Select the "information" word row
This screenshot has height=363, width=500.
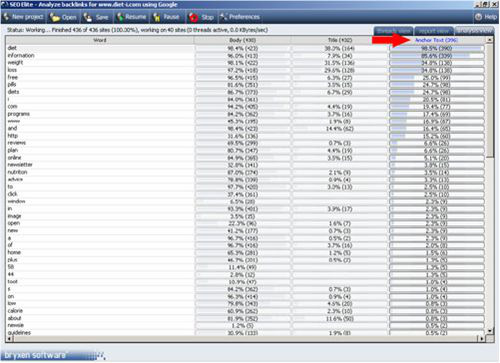(245, 55)
